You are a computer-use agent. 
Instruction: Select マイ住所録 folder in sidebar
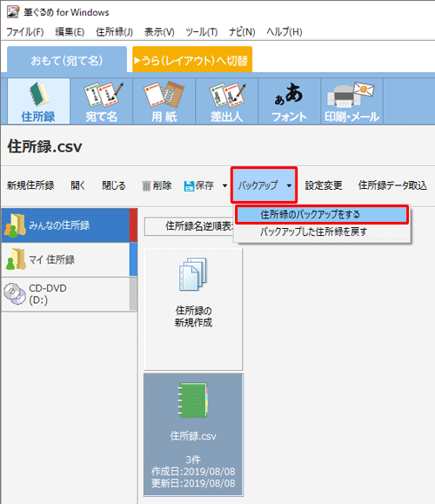70,259
